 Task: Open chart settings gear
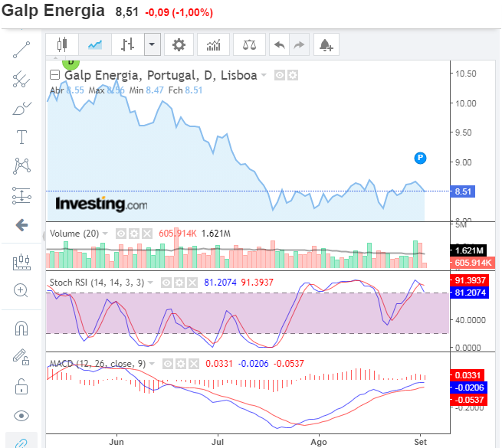point(179,44)
